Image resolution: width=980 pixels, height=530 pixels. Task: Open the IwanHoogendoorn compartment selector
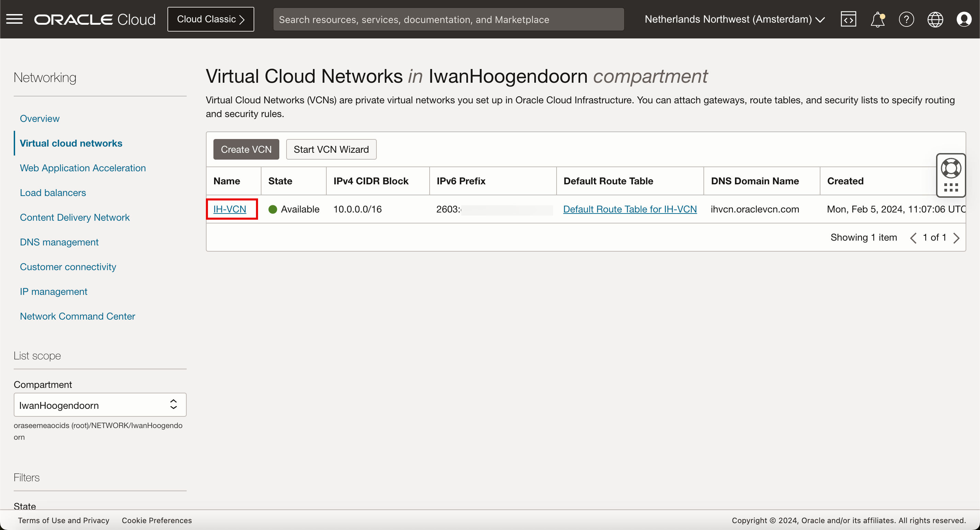(x=100, y=405)
